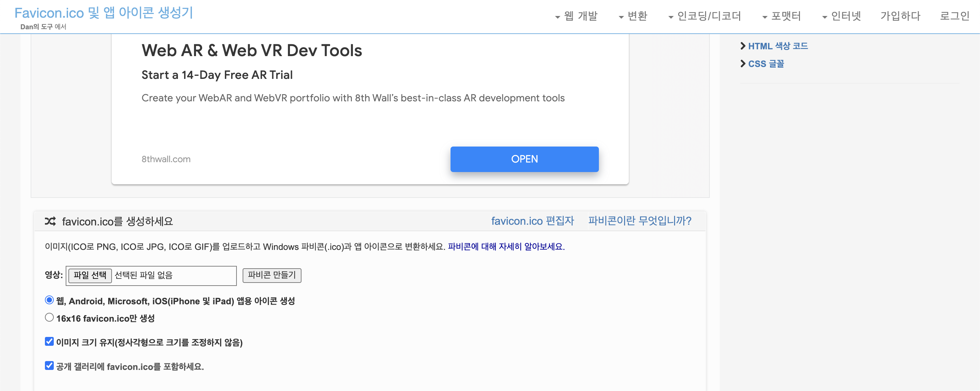Select 16x16 favicon.ico만 생성 radio button
Screen dimensions: 980x391
[49, 317]
